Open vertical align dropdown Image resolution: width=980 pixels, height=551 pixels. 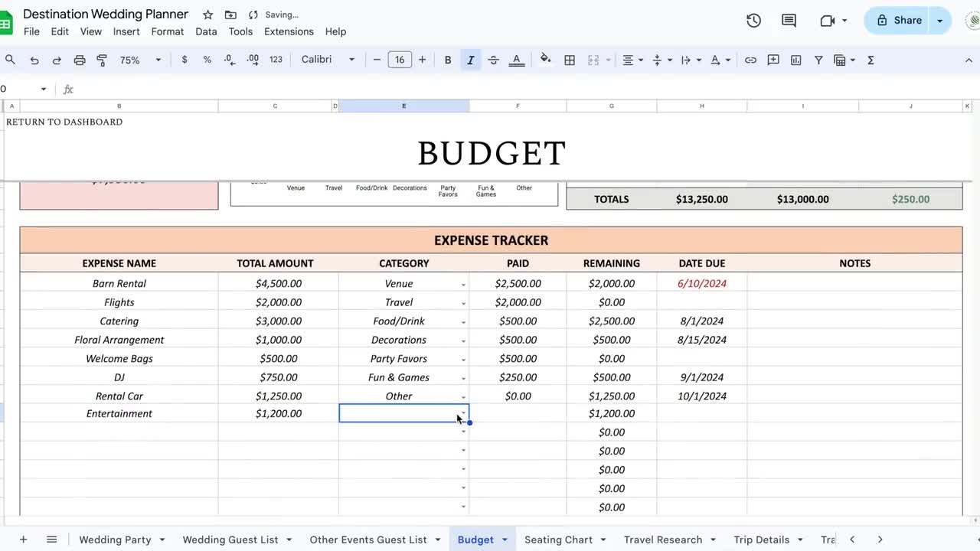coord(661,60)
